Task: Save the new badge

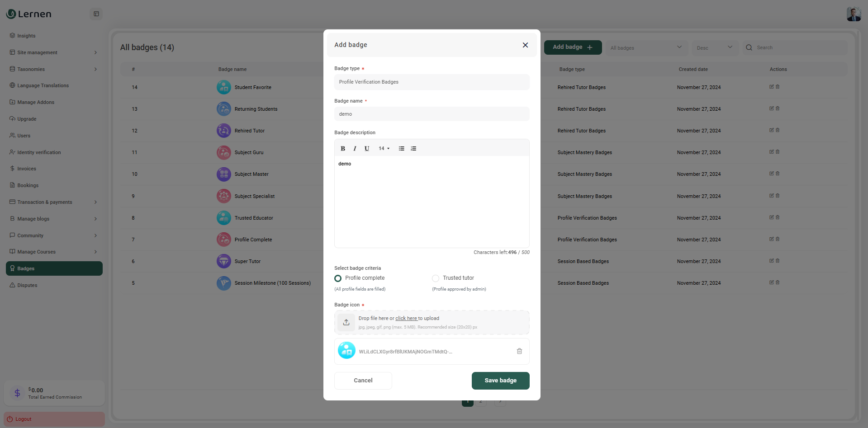Action: 500,381
